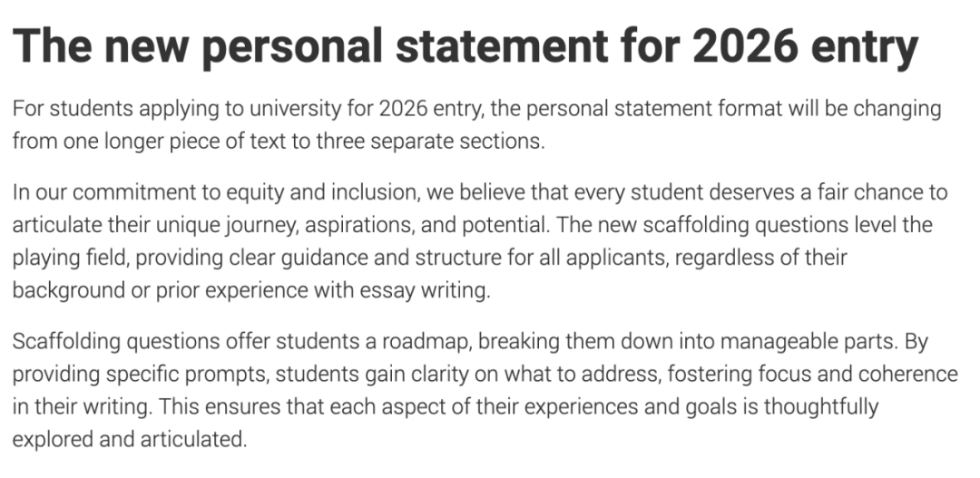Click the paragraph beginning "In our commitment"
This screenshot has height=478, width=980.
(480, 241)
